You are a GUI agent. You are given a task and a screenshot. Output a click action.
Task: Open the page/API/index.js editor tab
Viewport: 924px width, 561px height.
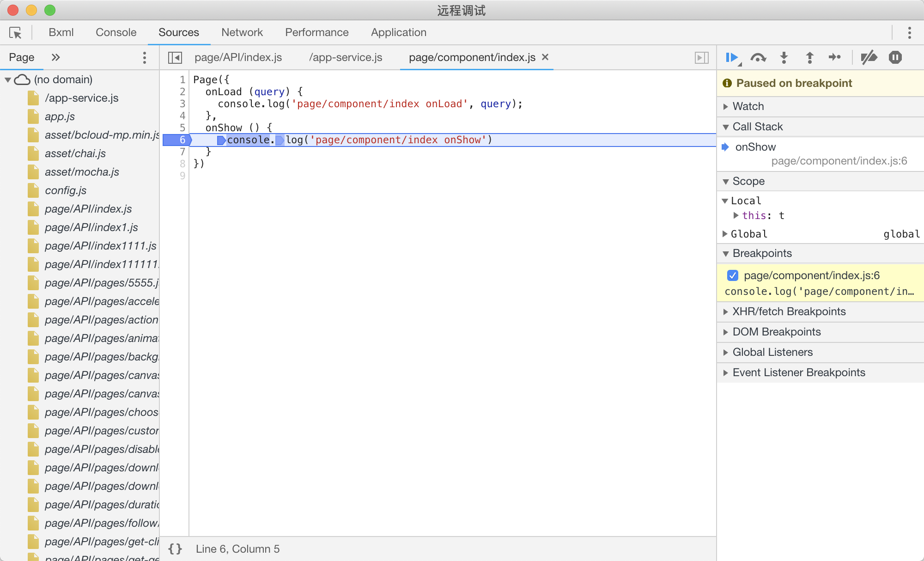point(238,57)
